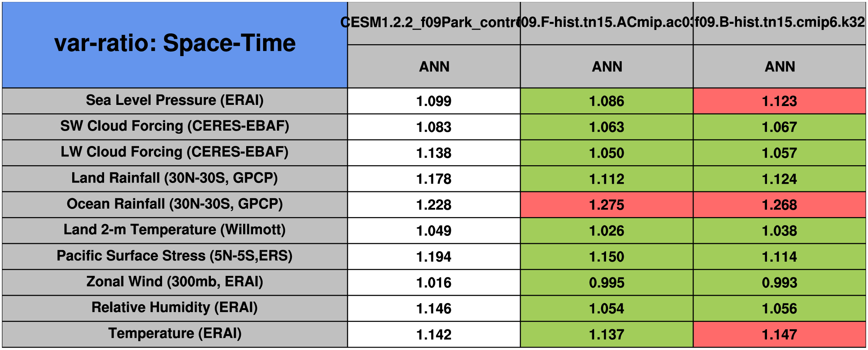Select the SW Cloud Forcing row label
868x350 pixels.
coord(175,126)
